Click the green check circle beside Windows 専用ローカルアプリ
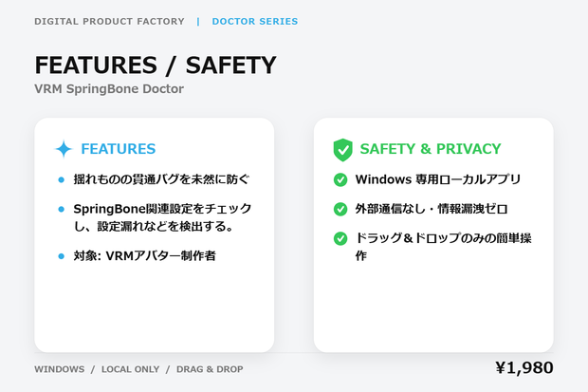588x392 pixels. [x=340, y=179]
